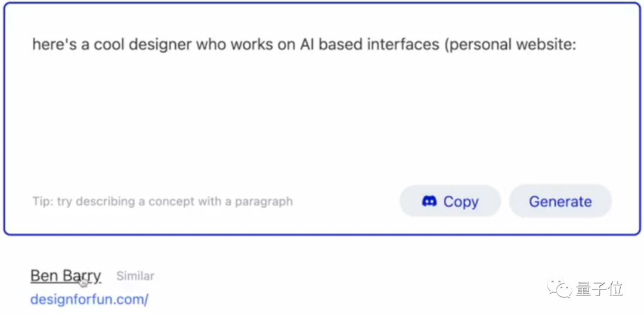Viewport: 644px width, 317px height.
Task: Click the word "based" in the prompt
Action: coord(340,45)
